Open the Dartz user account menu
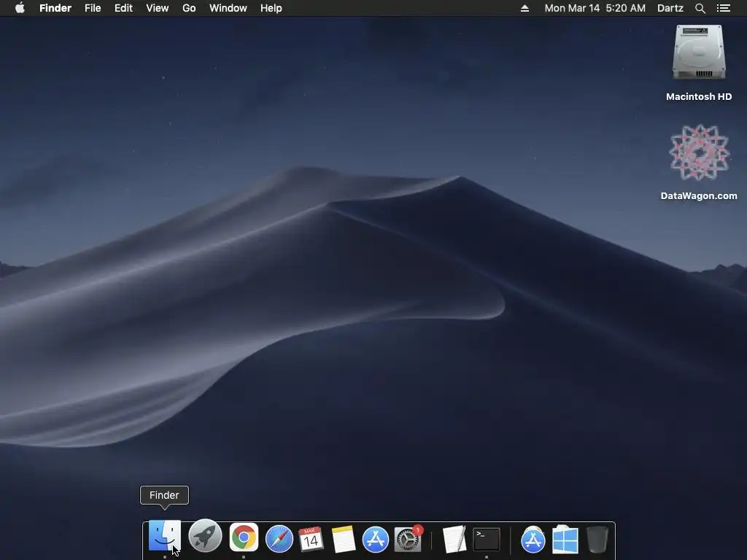 pyautogui.click(x=670, y=8)
